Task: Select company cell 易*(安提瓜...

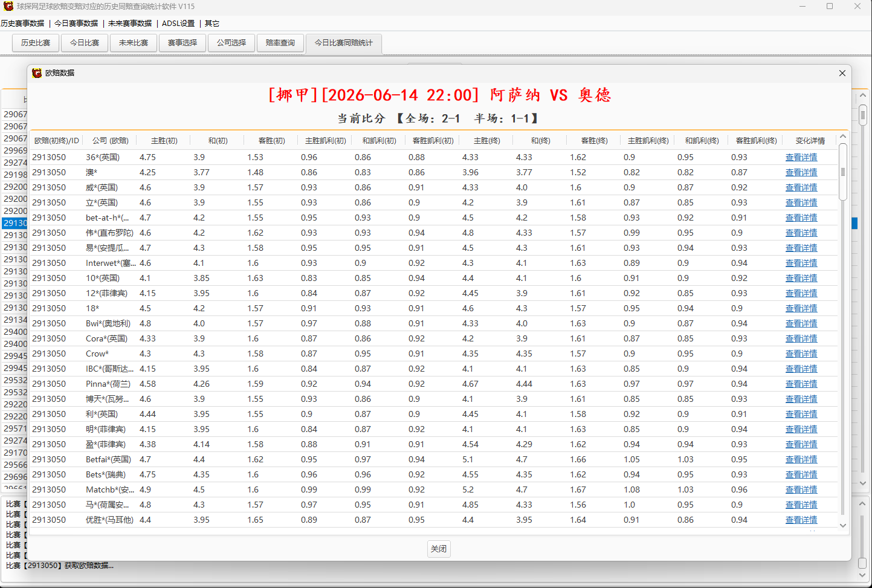Action: (110, 248)
